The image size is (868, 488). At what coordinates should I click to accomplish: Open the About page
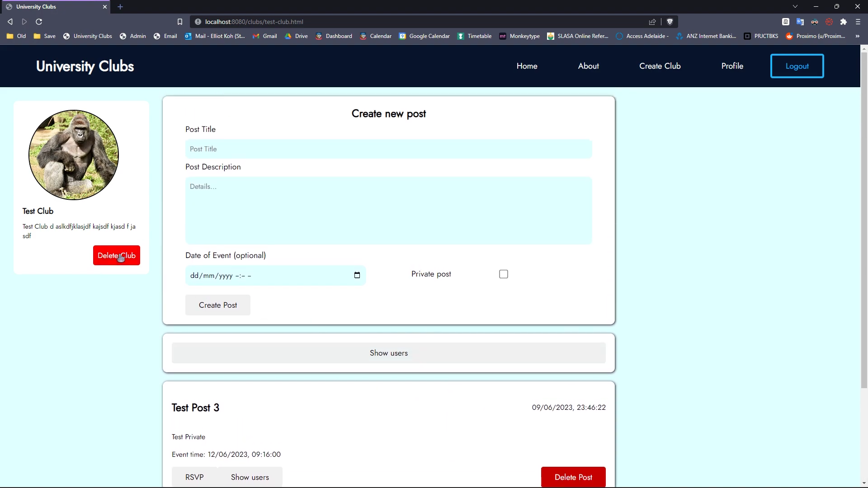click(588, 66)
